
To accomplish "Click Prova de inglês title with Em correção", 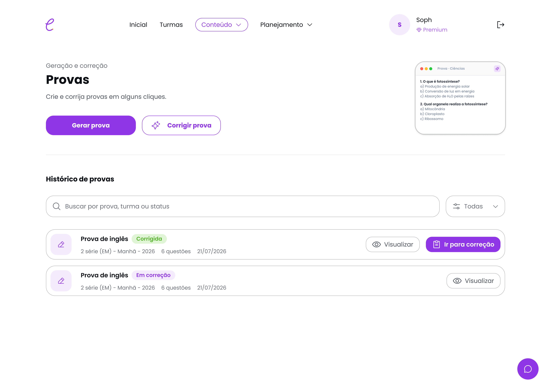I will pos(104,275).
